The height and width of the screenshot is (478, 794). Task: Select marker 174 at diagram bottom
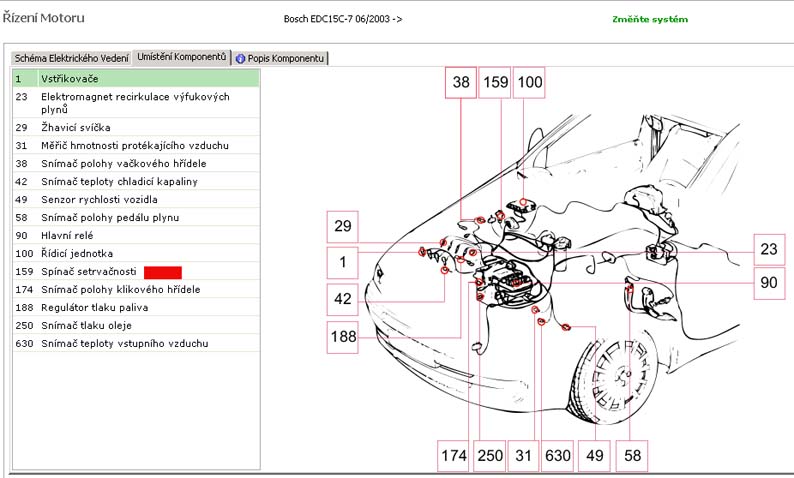point(454,455)
